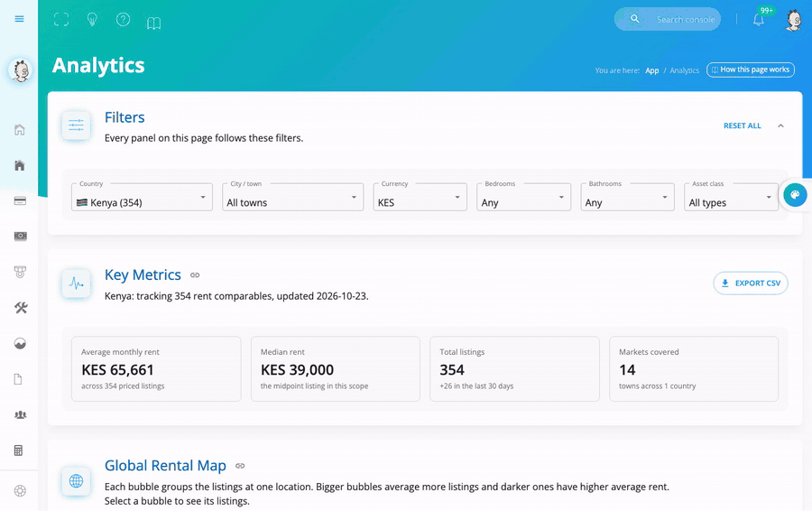Click the Filters sliders panel icon
This screenshot has height=511, width=812.
(76, 125)
